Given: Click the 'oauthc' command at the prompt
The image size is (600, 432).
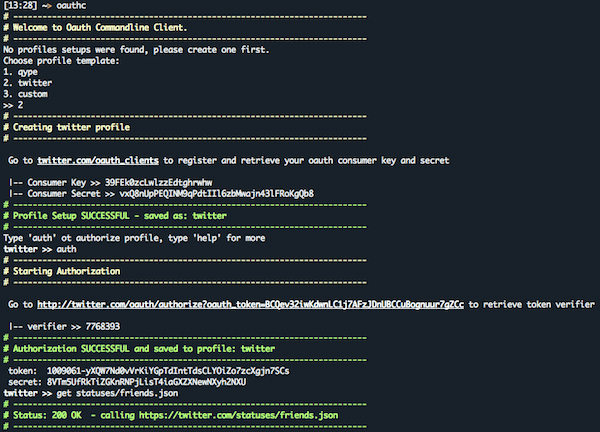Looking at the screenshot, I should (71, 5).
